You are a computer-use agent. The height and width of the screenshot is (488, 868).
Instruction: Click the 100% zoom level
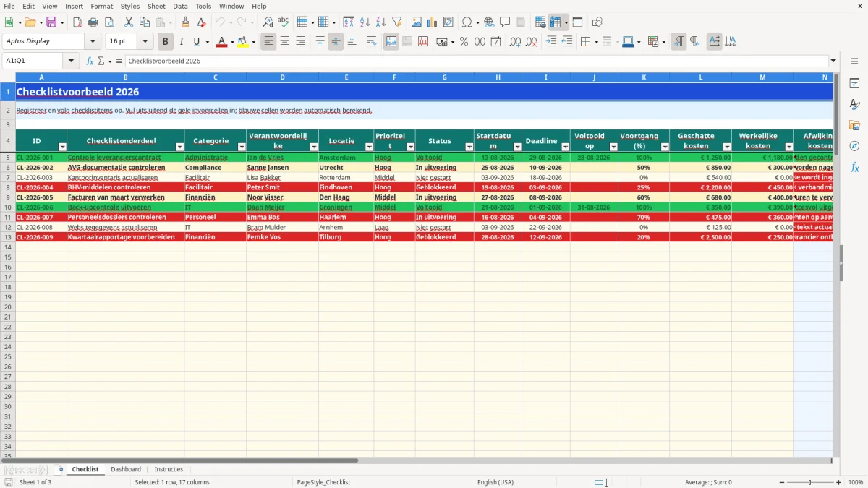pos(856,482)
